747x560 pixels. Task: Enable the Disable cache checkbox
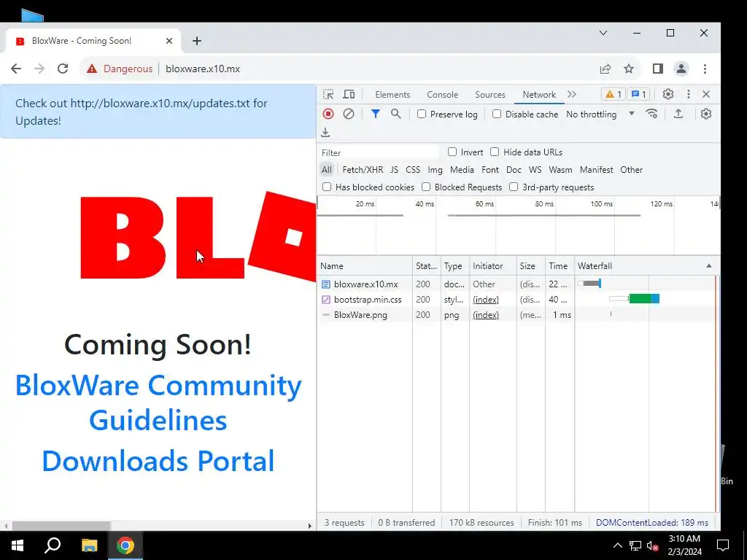coord(497,114)
